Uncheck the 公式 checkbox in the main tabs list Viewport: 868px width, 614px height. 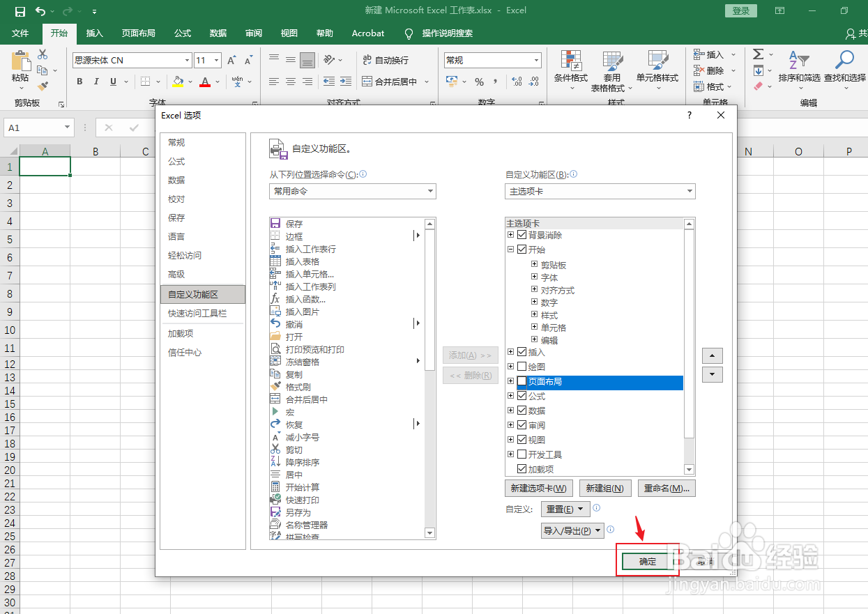(x=522, y=396)
